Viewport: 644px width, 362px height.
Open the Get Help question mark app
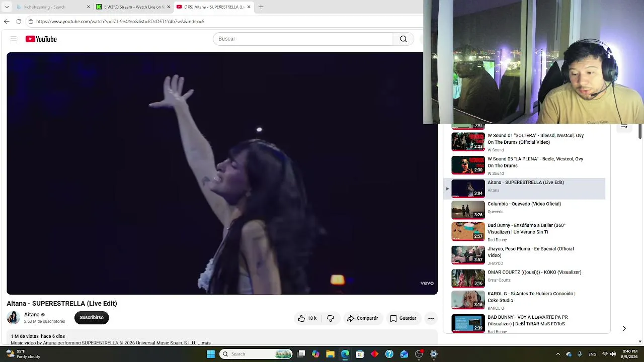coord(389,354)
